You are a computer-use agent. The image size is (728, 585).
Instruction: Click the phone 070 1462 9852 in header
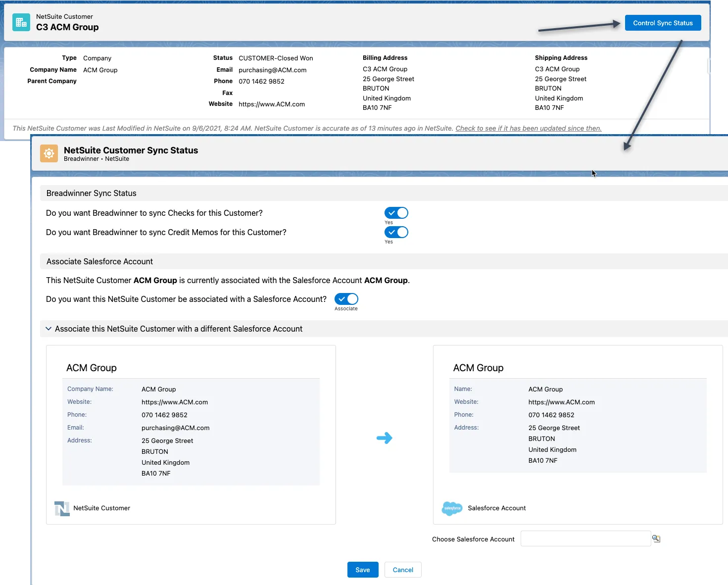point(262,81)
